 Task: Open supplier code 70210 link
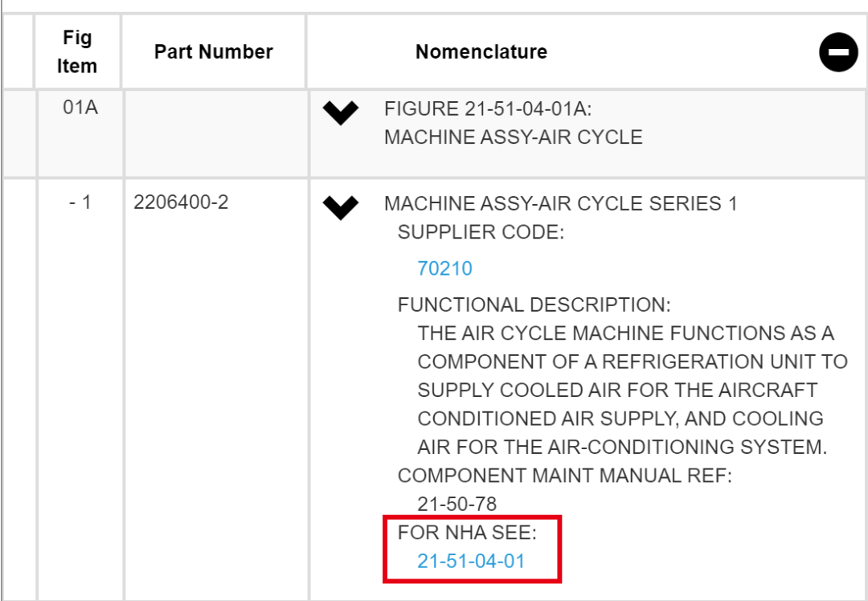pos(444,268)
